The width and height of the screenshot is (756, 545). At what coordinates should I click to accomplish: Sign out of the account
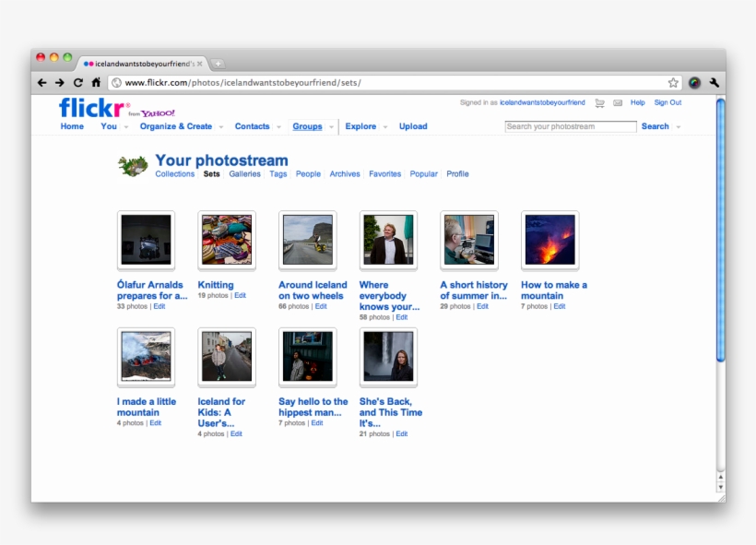[x=667, y=102]
